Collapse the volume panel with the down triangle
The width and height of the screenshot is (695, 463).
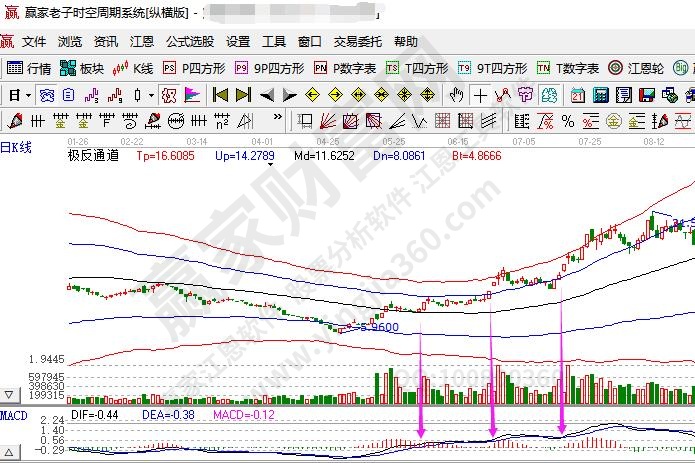coord(9,394)
